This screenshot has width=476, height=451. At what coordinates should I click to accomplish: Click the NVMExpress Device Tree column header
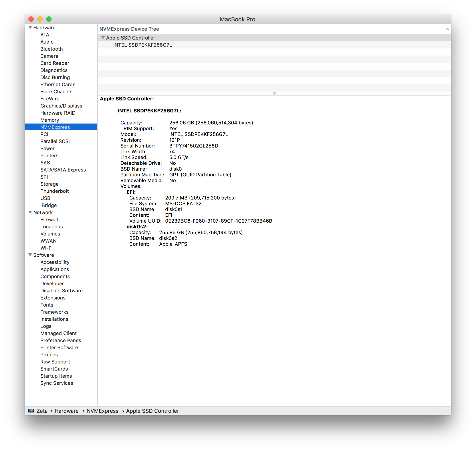coord(129,29)
